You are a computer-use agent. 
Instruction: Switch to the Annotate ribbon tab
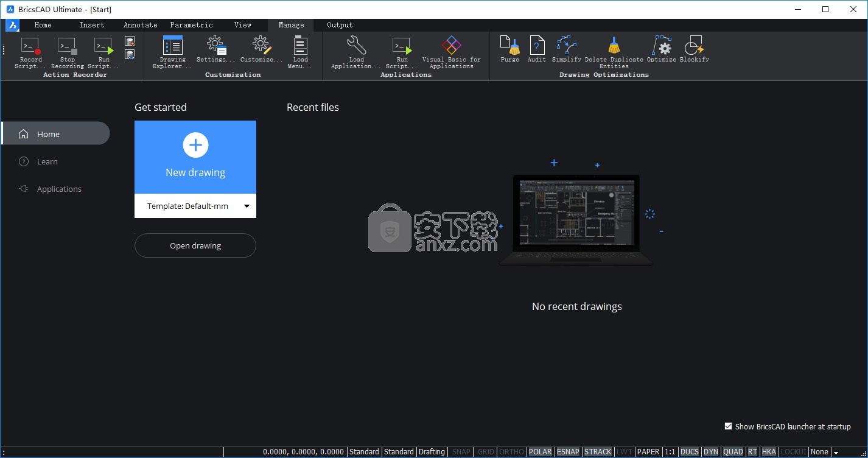point(140,25)
